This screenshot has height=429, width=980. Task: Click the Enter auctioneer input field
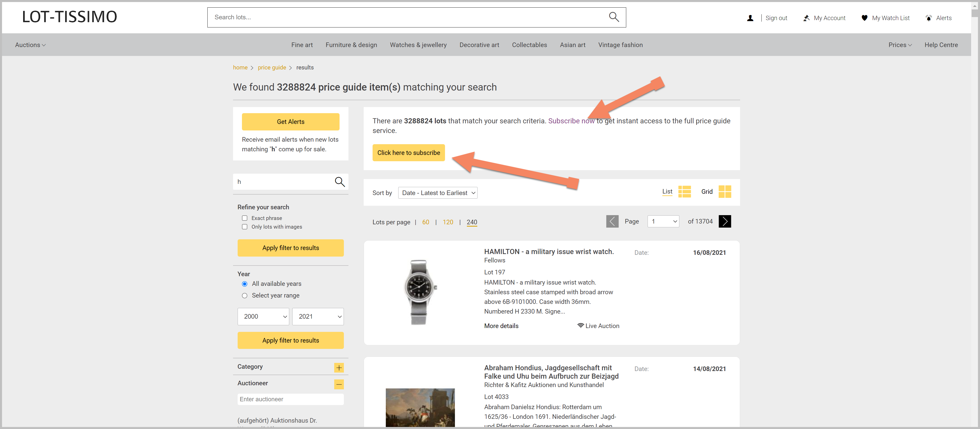pyautogui.click(x=291, y=399)
